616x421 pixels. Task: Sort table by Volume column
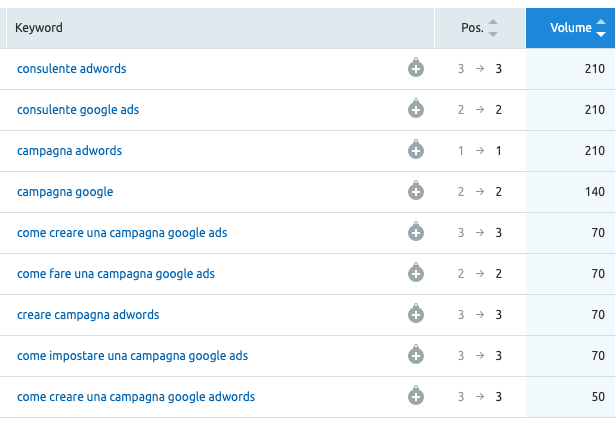point(570,28)
